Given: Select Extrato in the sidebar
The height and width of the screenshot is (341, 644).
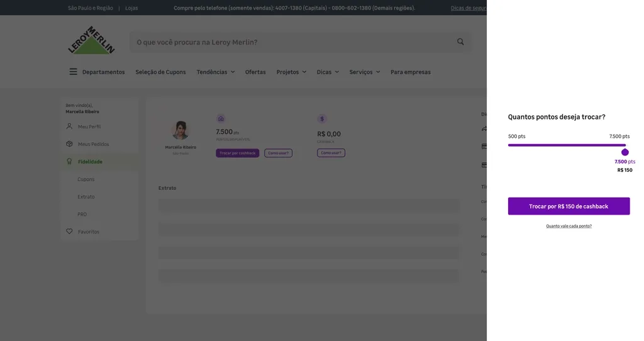Looking at the screenshot, I should pyautogui.click(x=86, y=197).
